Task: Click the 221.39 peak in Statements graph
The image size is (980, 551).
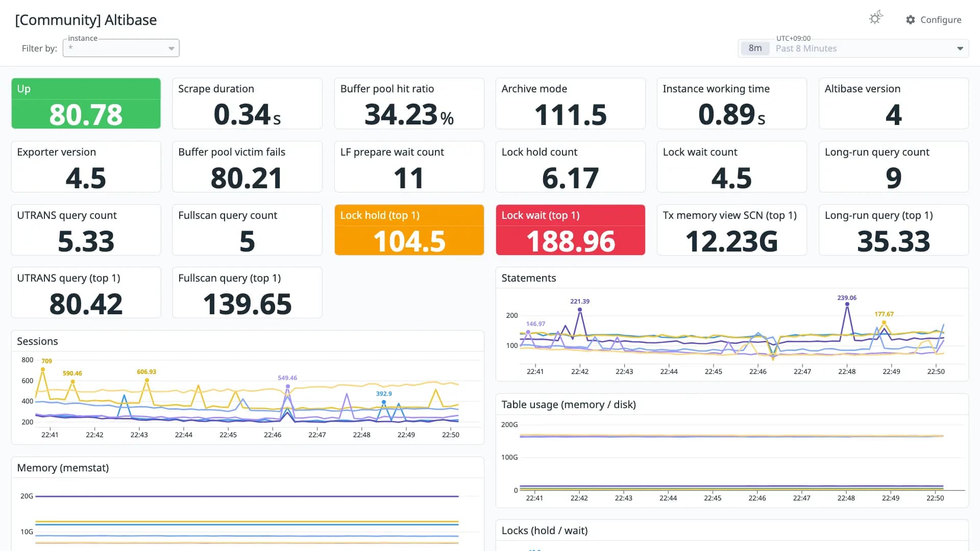Action: tap(580, 309)
